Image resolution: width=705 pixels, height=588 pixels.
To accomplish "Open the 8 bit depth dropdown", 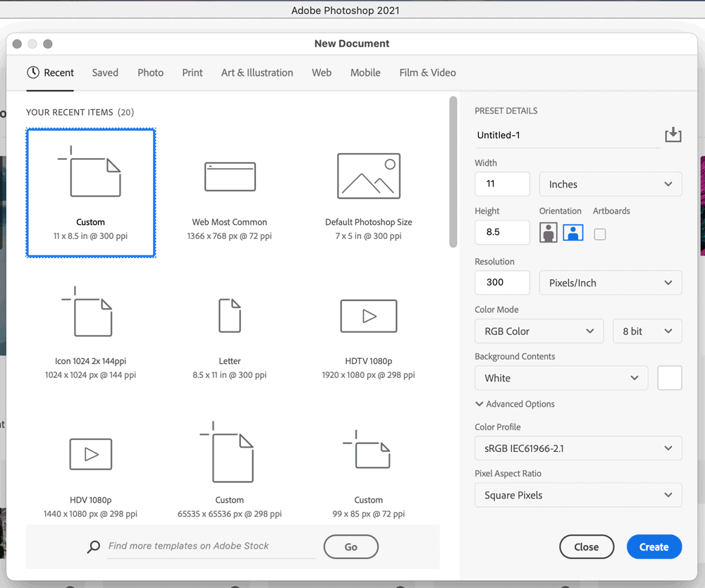I will click(647, 331).
